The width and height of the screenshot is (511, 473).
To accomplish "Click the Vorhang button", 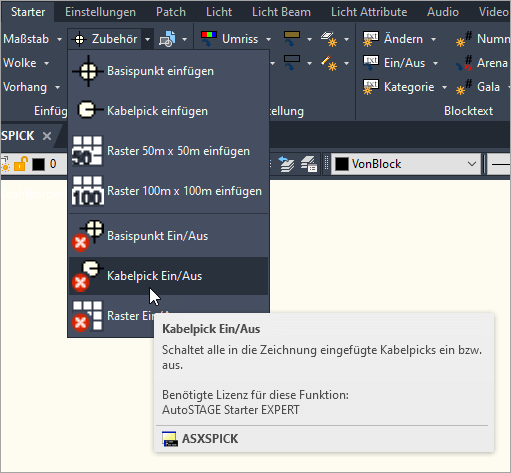I will coord(25,87).
